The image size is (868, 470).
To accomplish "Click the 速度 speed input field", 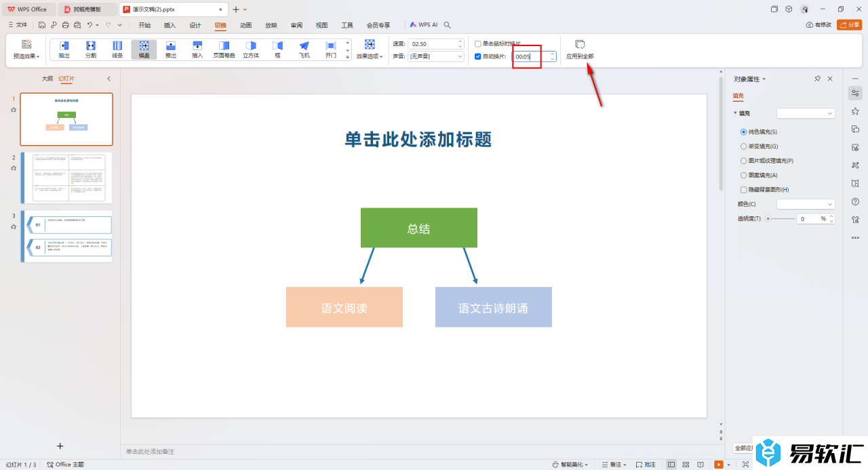I will coord(435,43).
